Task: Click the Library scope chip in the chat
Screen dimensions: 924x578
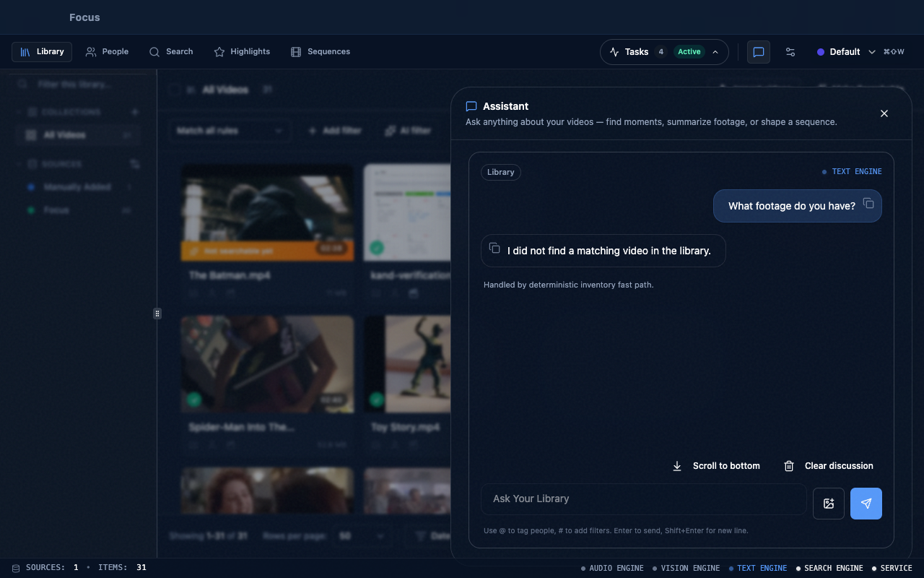Action: pyautogui.click(x=501, y=172)
